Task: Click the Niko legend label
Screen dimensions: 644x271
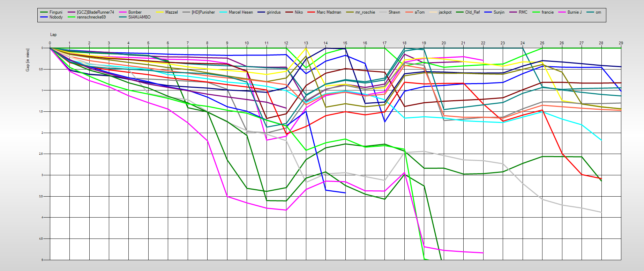Action: (x=299, y=12)
